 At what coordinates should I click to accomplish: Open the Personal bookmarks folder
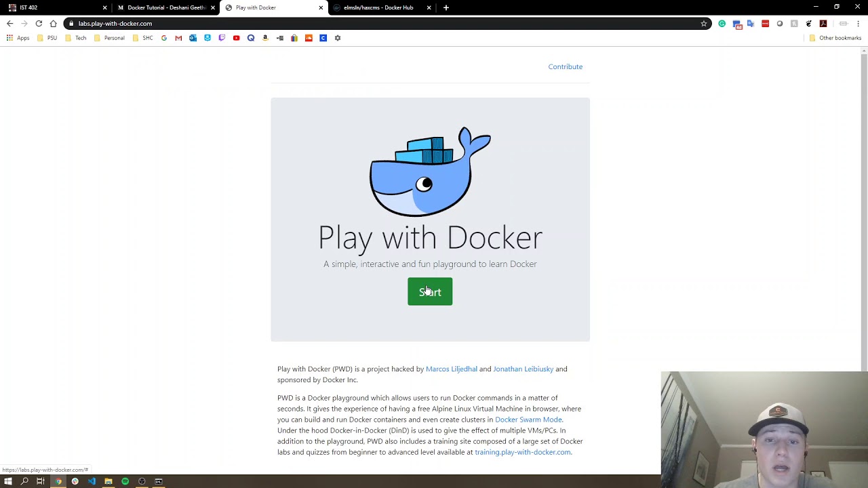tap(109, 38)
